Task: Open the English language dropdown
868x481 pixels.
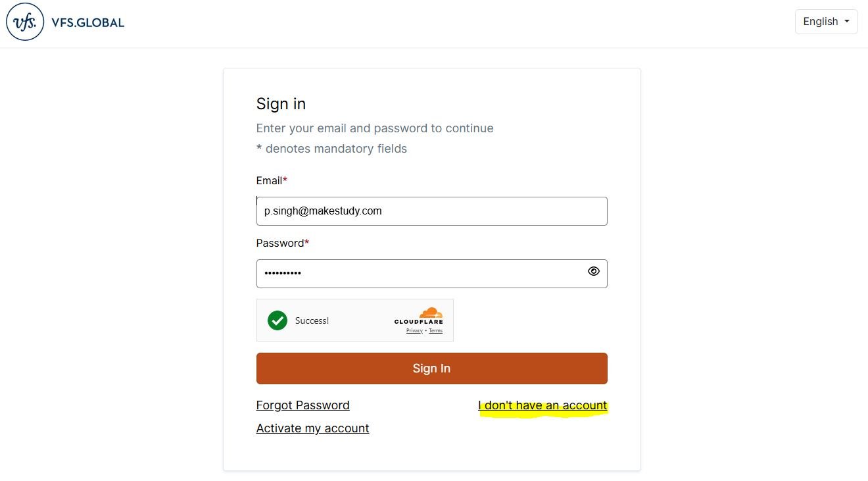Action: [x=826, y=21]
